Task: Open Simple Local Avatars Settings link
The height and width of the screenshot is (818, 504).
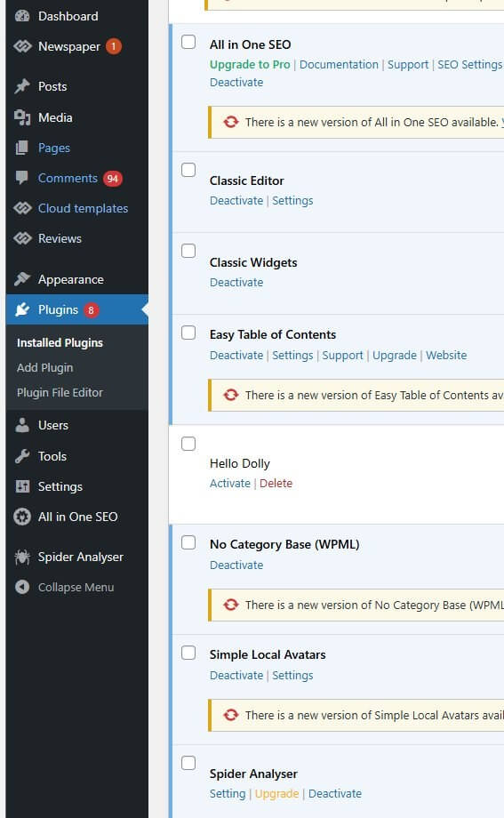Action: tap(292, 676)
